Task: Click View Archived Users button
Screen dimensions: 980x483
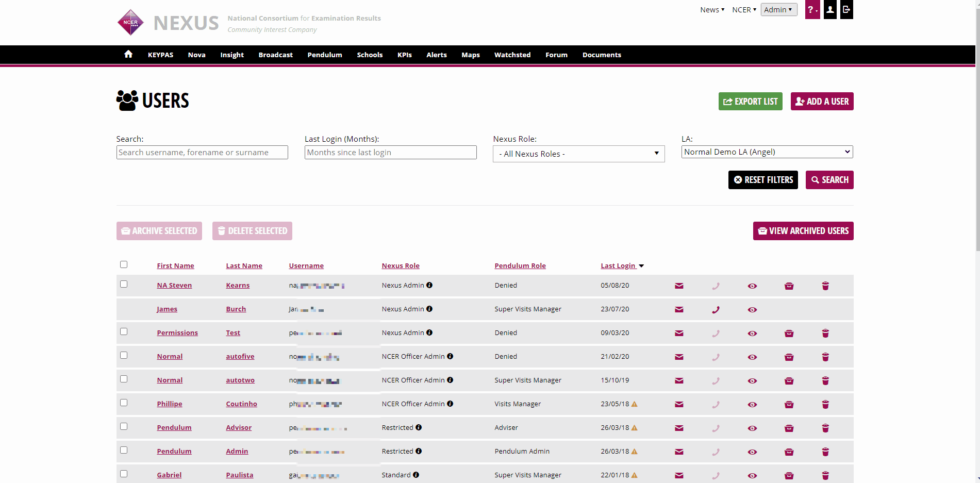Action: point(803,231)
